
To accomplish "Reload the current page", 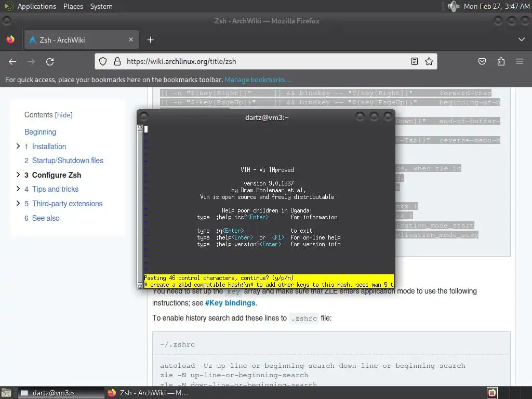I will 50,62.
